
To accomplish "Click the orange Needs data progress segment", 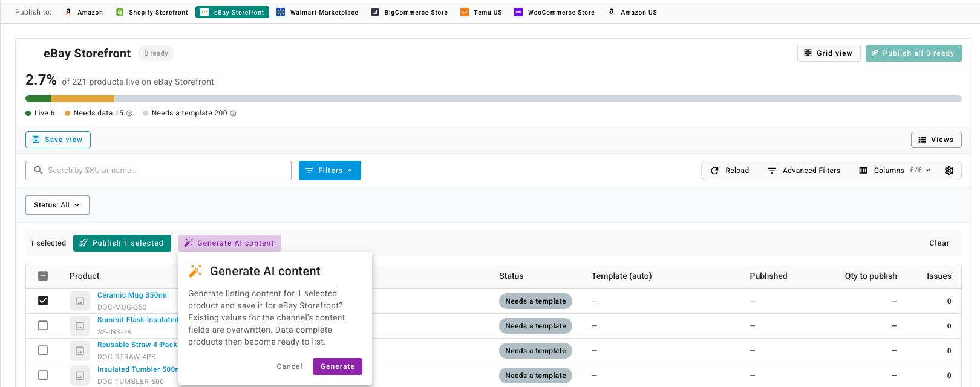I will click(82, 99).
